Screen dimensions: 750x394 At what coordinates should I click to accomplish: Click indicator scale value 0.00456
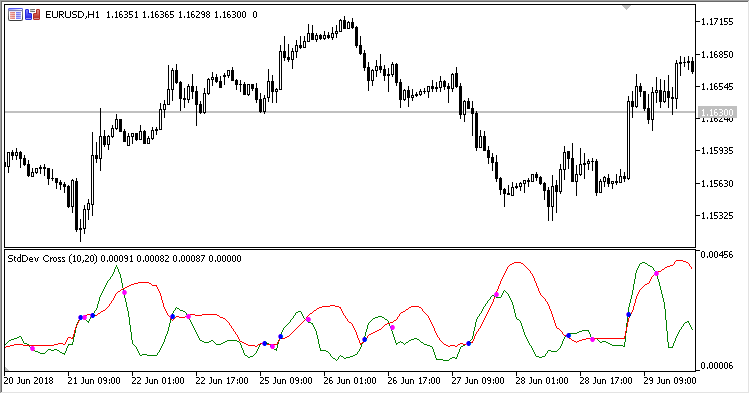tap(717, 254)
